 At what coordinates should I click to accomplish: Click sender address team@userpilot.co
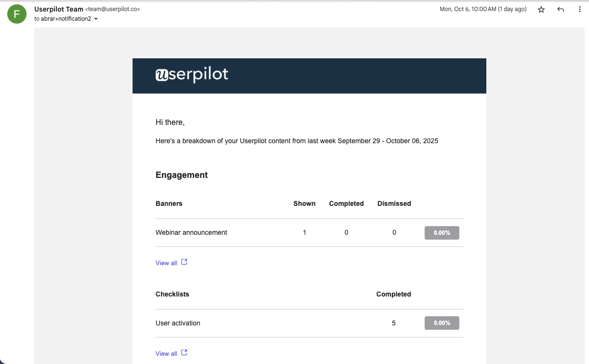pyautogui.click(x=113, y=9)
